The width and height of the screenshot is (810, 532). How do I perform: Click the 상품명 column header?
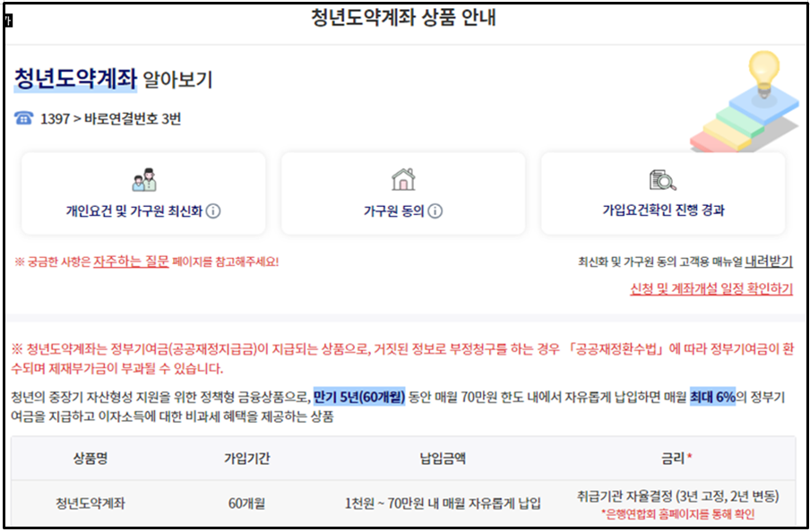point(90,459)
